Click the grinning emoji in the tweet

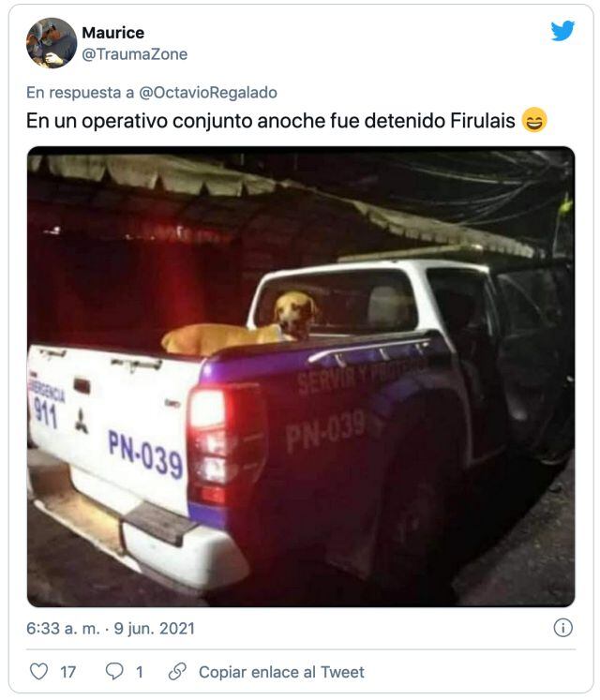tap(534, 121)
